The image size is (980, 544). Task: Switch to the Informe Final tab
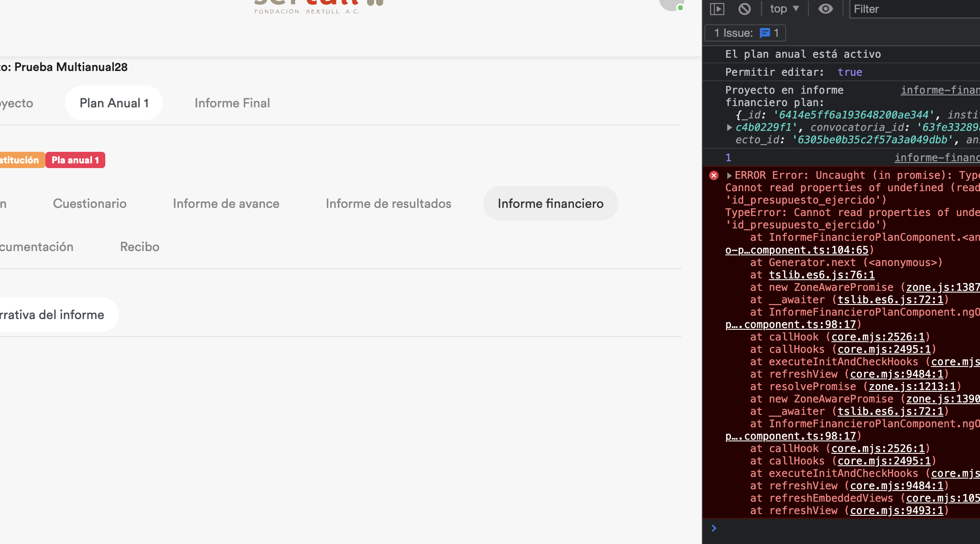[x=232, y=103]
